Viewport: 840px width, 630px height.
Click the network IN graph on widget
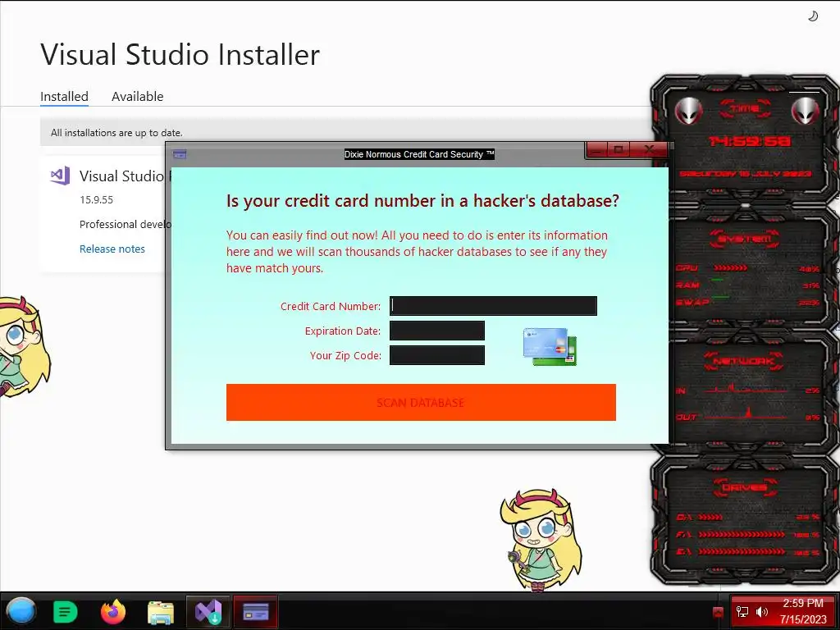click(745, 390)
